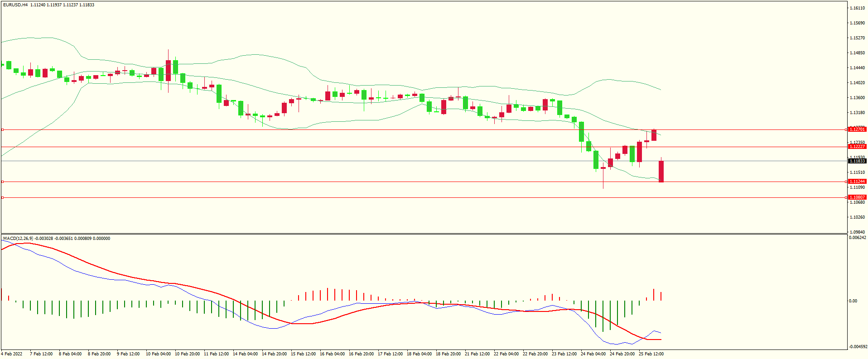Select the 1.11244 red price tag
The height and width of the screenshot is (359, 868).
(857, 182)
